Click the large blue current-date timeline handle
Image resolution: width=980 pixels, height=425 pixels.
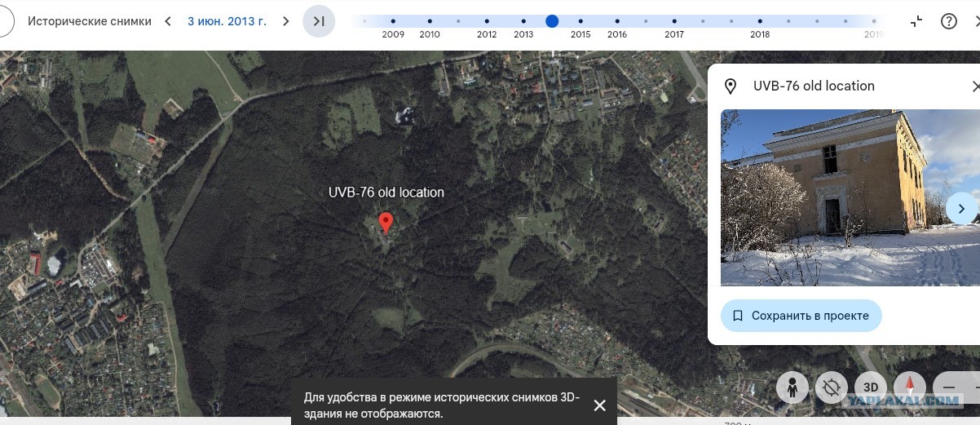(552, 21)
